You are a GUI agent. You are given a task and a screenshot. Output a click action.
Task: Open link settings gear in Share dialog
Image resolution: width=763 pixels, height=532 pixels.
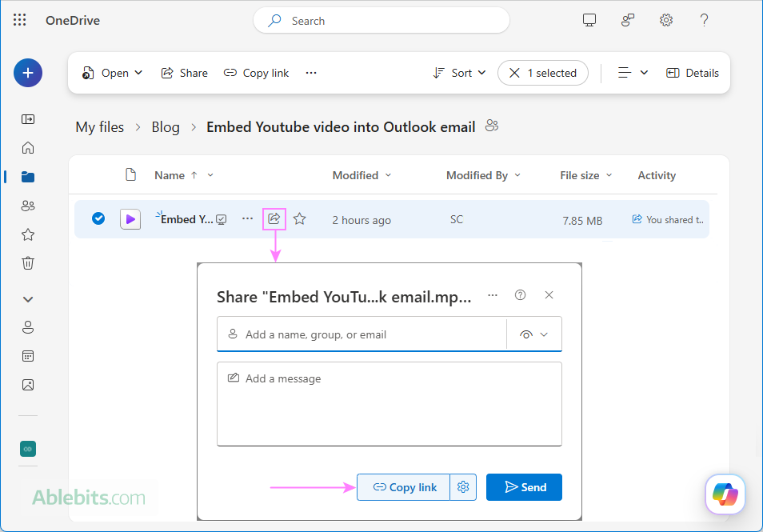pos(463,487)
